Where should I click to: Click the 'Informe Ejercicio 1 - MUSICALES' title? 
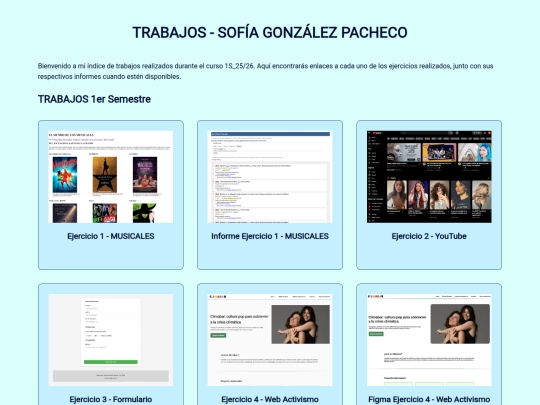[x=270, y=236]
